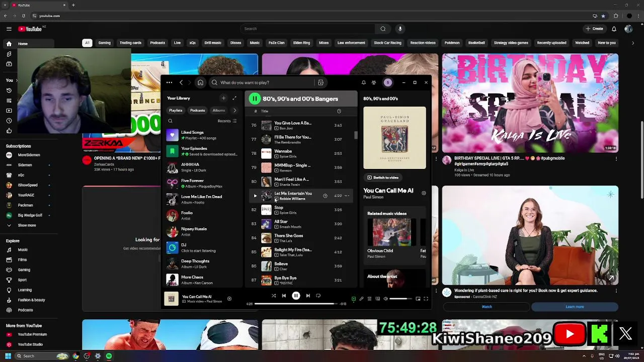Open Spotify Friend Activity icon
Viewport: 644px width, 362px height.
click(374, 82)
